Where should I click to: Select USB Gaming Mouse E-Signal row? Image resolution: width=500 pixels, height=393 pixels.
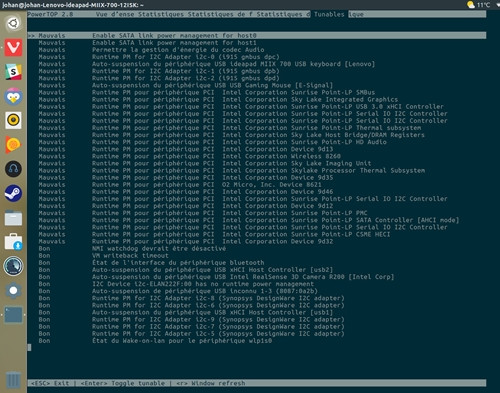(x=257, y=85)
